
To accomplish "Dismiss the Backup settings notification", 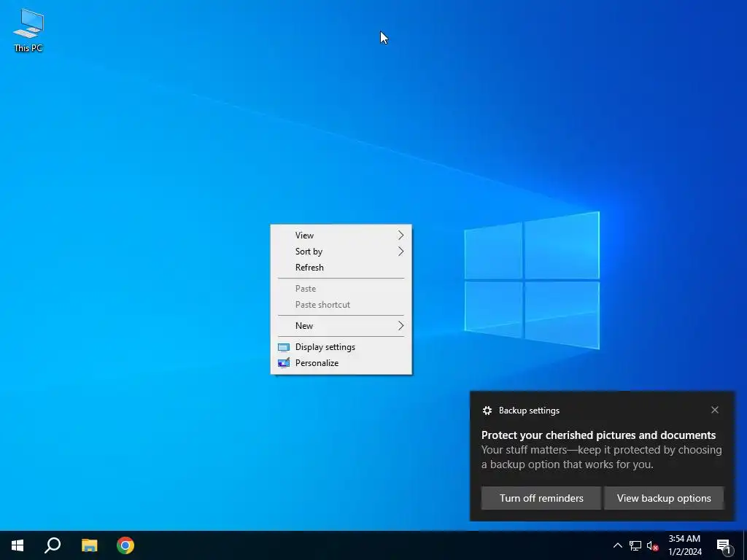I will pyautogui.click(x=715, y=410).
